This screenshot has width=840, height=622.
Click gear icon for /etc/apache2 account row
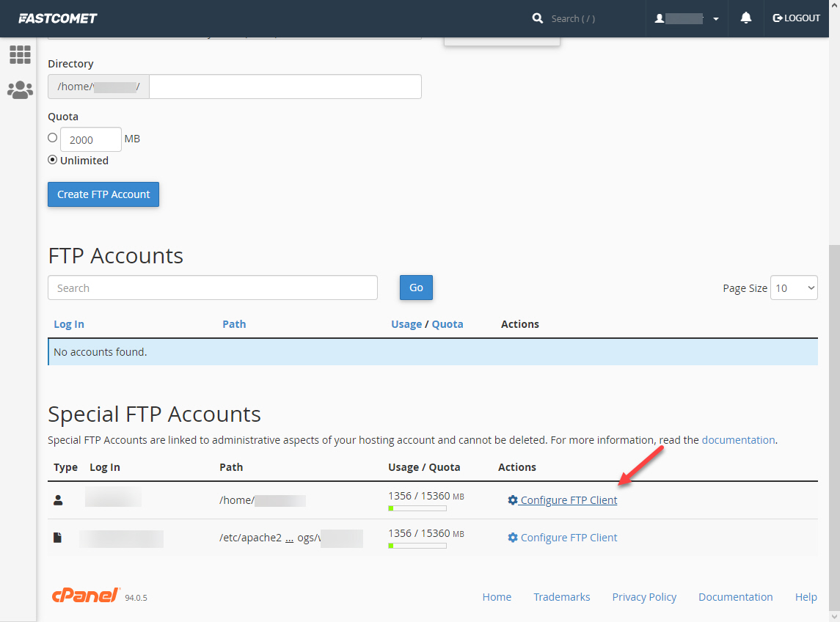(513, 538)
